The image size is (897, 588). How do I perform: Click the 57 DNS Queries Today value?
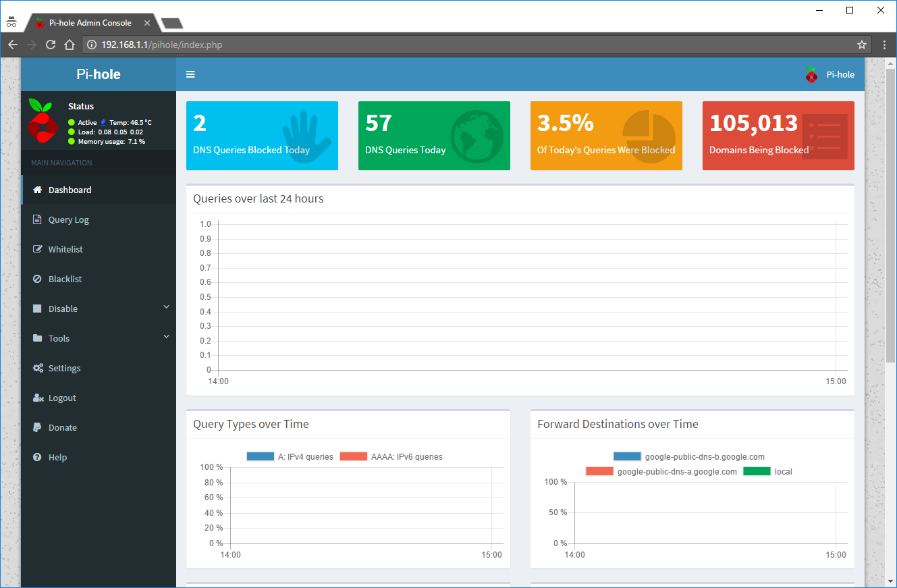point(379,123)
